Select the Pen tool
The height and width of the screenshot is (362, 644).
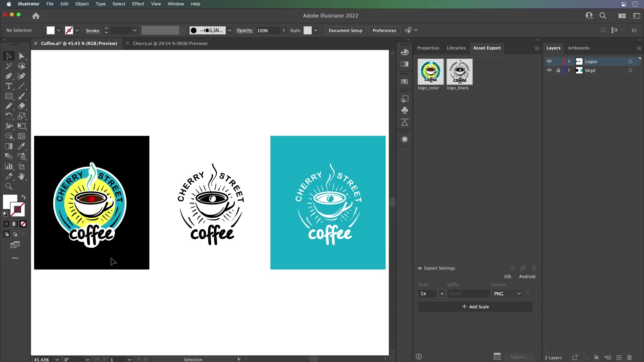coord(9,76)
